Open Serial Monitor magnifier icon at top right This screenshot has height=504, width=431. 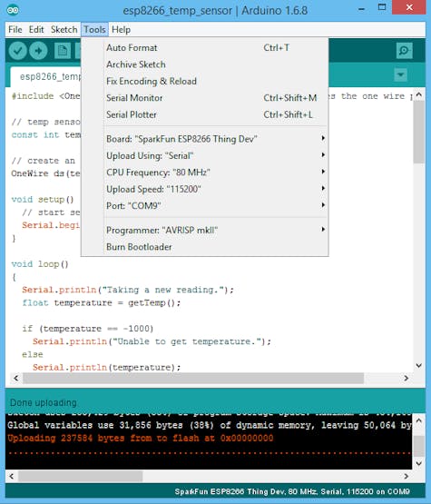point(404,51)
